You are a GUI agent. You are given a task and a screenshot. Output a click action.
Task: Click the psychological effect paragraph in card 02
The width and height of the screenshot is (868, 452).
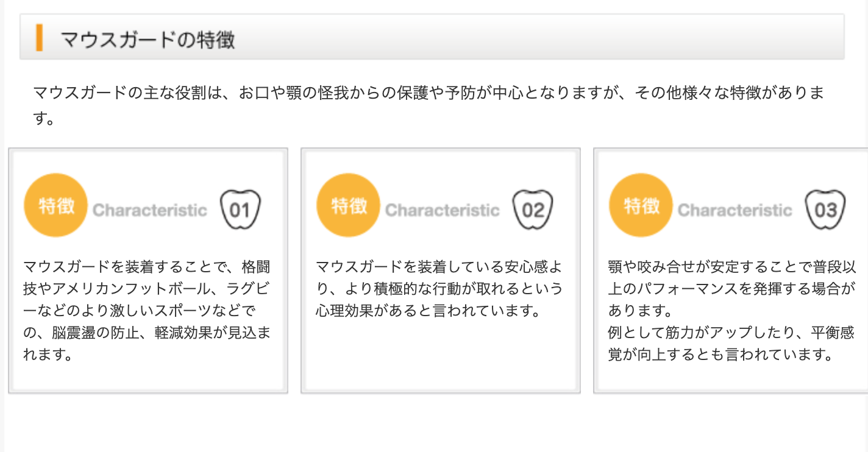pyautogui.click(x=439, y=289)
